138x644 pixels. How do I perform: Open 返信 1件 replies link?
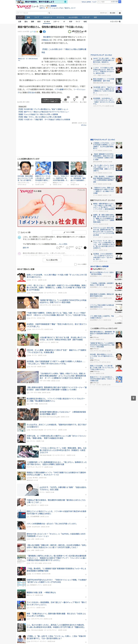tap(26, 248)
